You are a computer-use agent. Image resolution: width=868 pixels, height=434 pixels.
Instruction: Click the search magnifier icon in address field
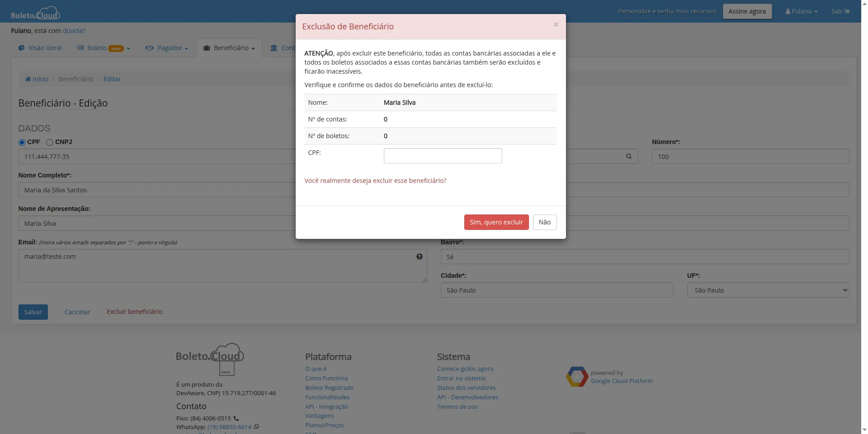pyautogui.click(x=628, y=156)
